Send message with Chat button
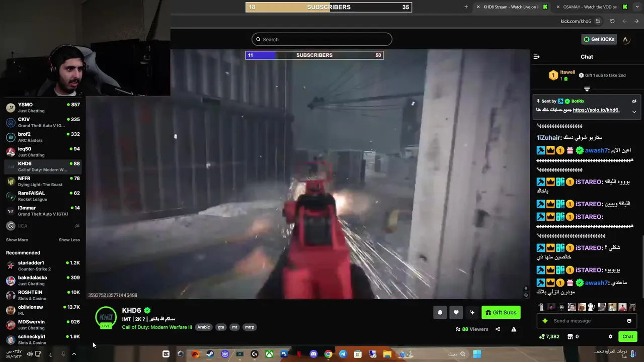This screenshot has width=644, height=362. 627,336
